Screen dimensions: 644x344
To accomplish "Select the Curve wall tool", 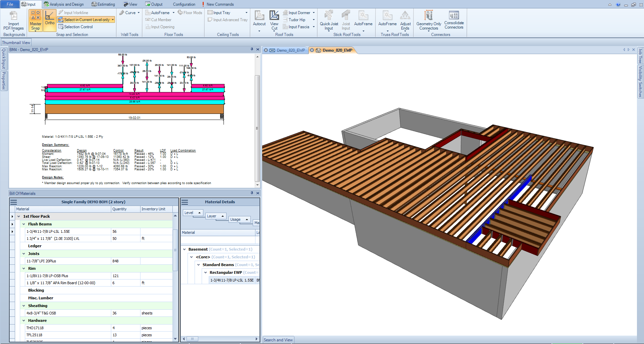I will pyautogui.click(x=129, y=13).
